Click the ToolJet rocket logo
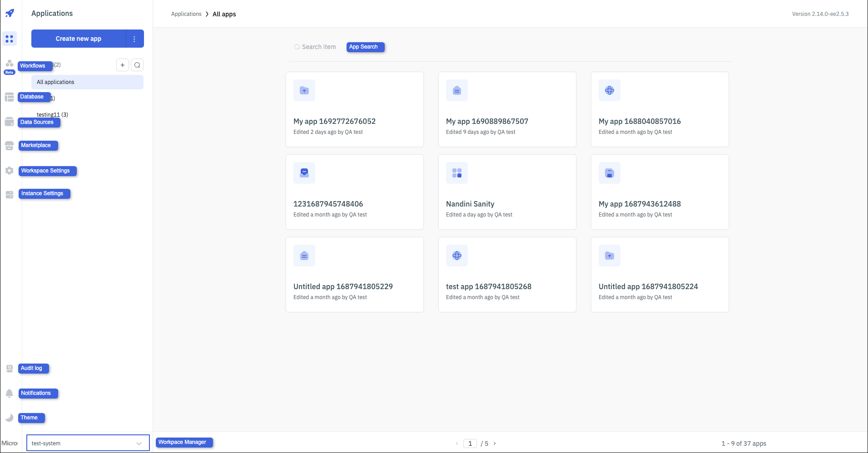Image resolution: width=868 pixels, height=453 pixels. pyautogui.click(x=10, y=13)
